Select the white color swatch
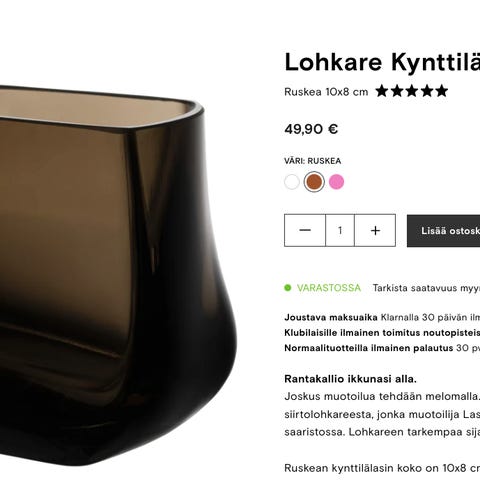The image size is (480, 480). coord(292,182)
